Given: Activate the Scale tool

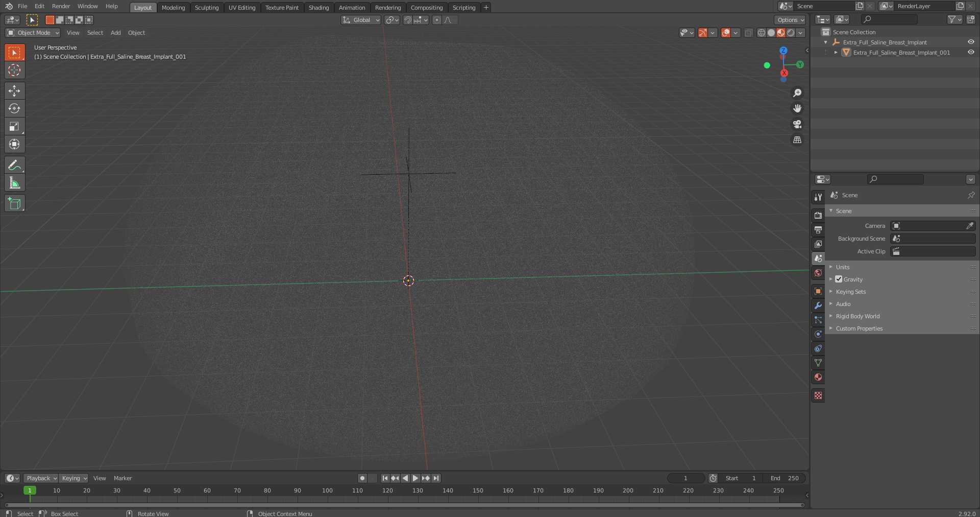Looking at the screenshot, I should pos(14,126).
